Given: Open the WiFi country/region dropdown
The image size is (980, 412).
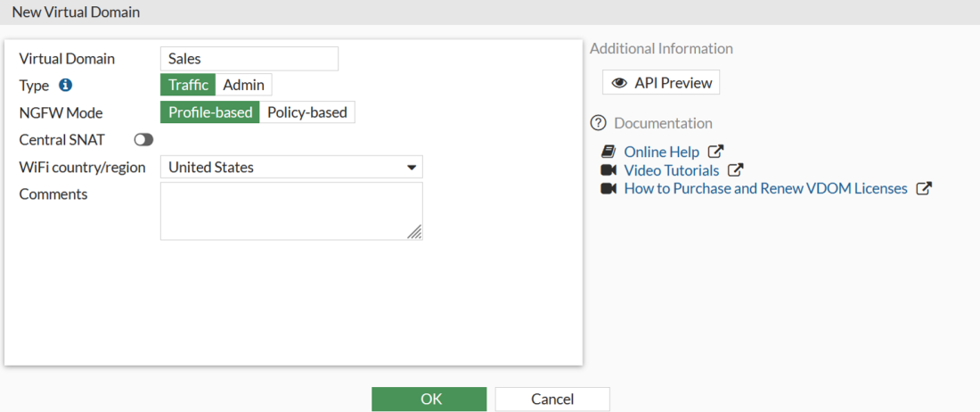Looking at the screenshot, I should coord(291,167).
